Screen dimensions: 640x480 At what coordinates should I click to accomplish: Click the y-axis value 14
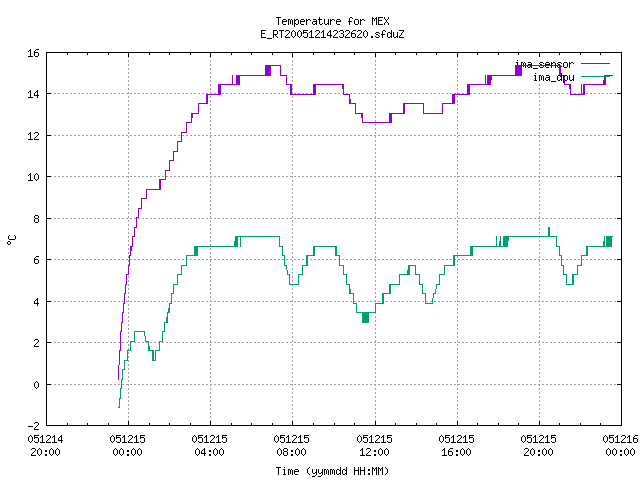(33, 94)
